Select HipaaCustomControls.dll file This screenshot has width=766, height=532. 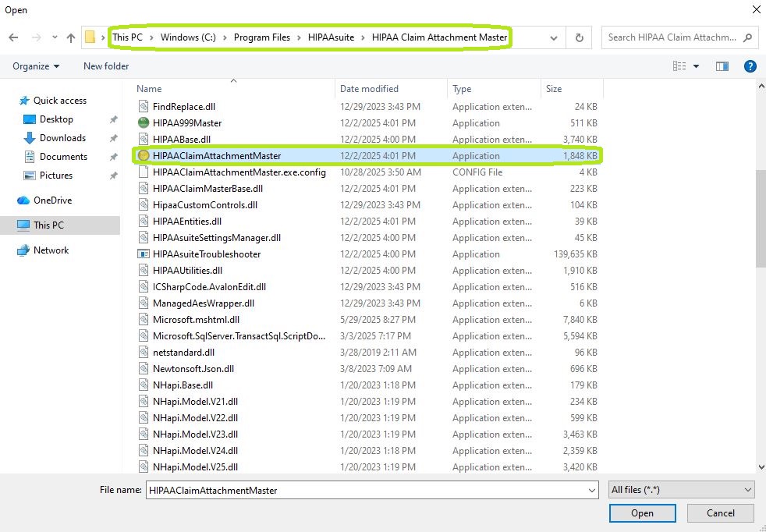[x=204, y=205]
